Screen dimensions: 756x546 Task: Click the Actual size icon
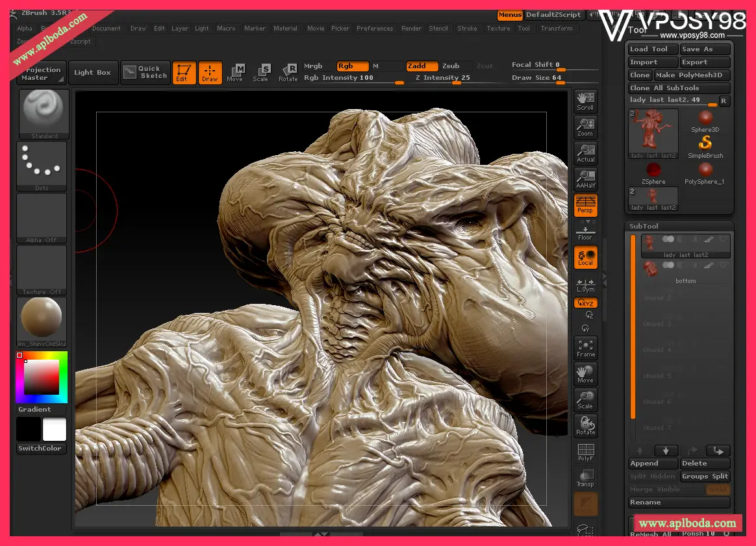click(585, 153)
